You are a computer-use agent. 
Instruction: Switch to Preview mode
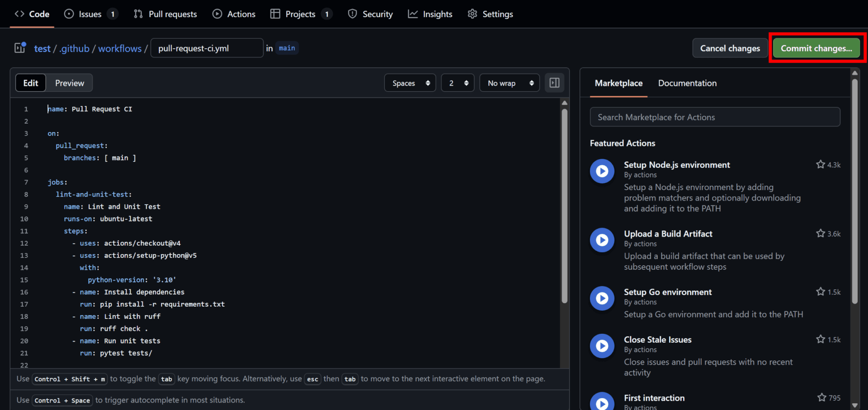coord(70,83)
